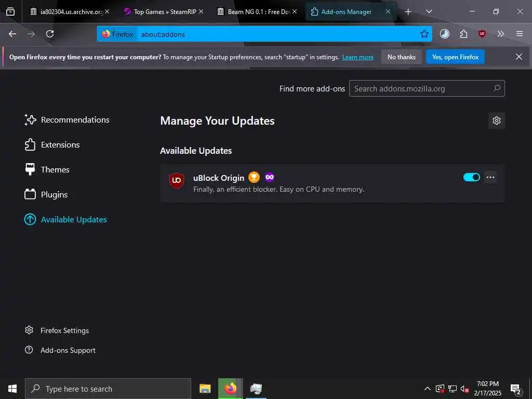
Task: Bookmark this page with the star icon
Action: point(424,34)
